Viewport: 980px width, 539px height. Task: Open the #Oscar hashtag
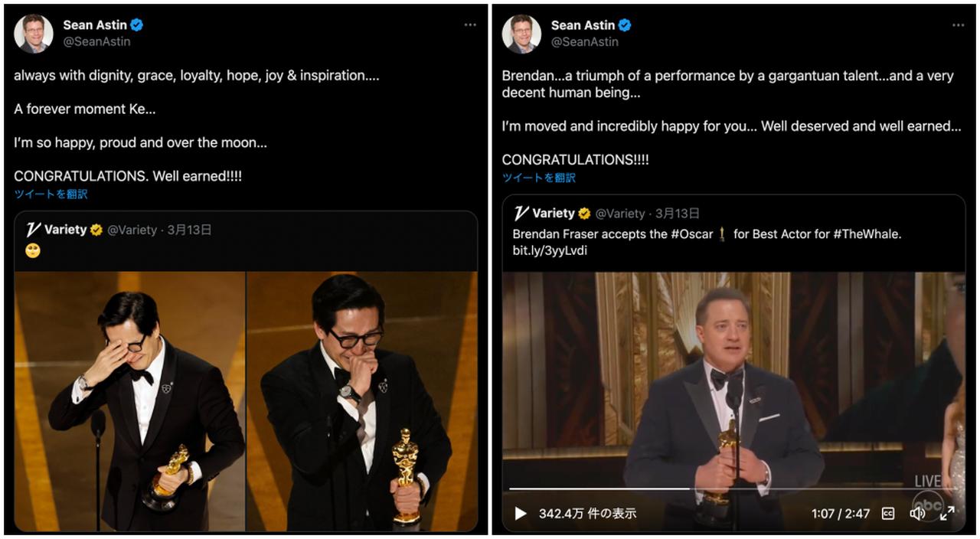pos(691,234)
